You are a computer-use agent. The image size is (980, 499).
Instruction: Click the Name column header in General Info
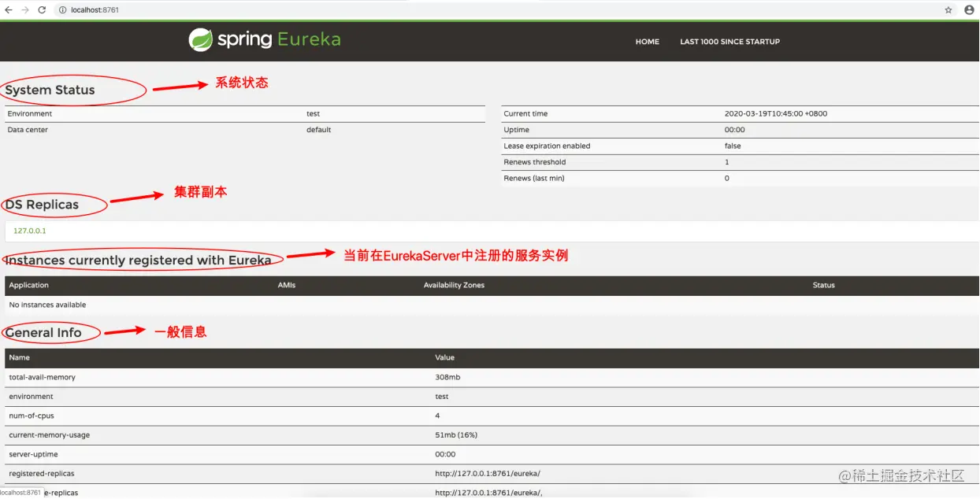tap(20, 358)
